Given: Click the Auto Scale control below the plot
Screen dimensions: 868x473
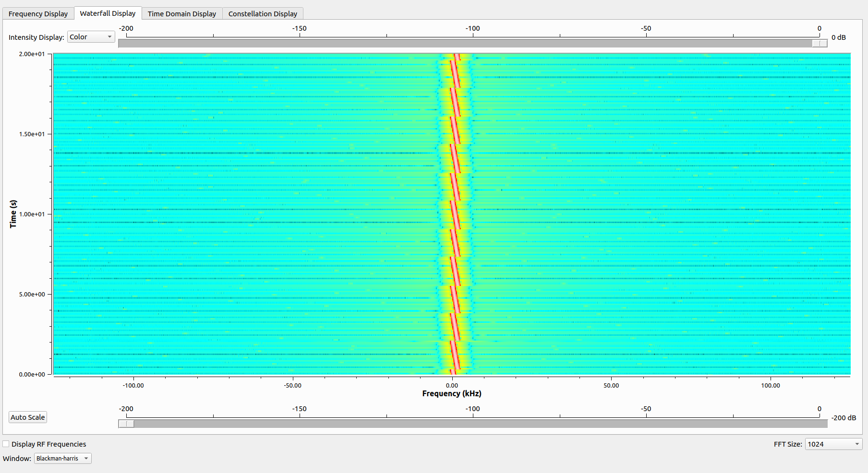Looking at the screenshot, I should coord(27,417).
